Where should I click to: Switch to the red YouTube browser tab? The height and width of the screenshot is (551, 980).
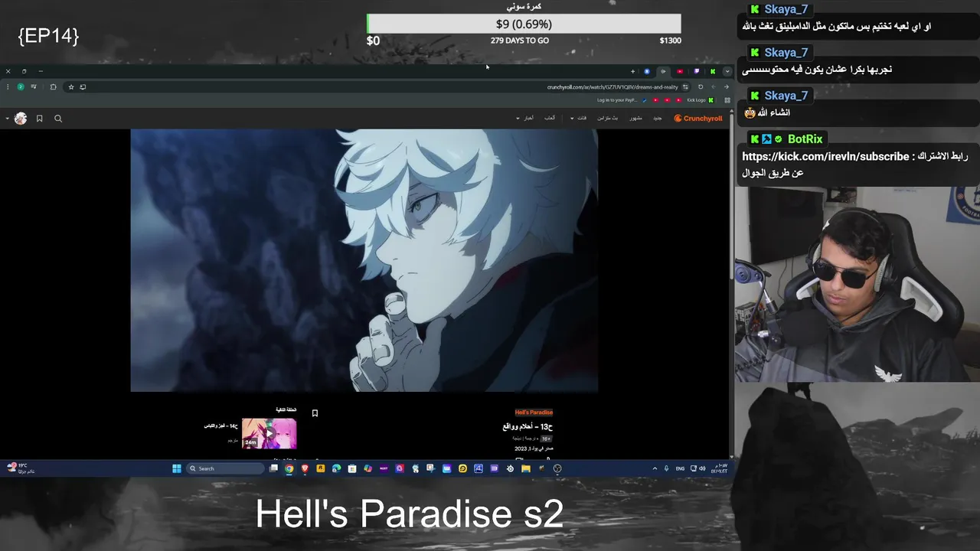pos(680,71)
